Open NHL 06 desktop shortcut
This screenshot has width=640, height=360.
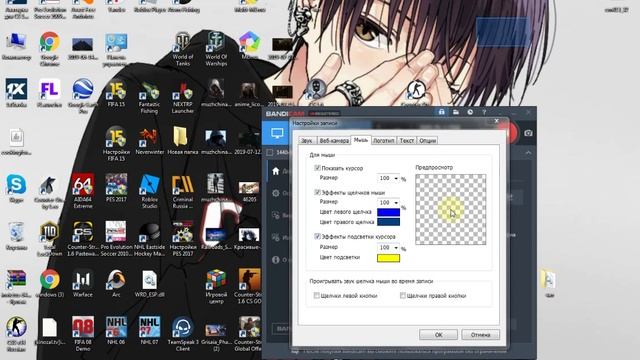click(116, 331)
